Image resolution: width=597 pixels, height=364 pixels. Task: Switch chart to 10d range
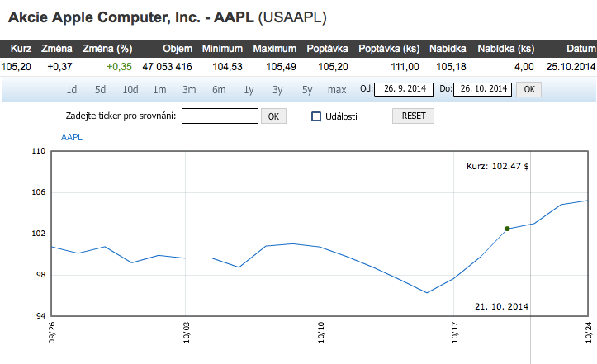pos(130,89)
